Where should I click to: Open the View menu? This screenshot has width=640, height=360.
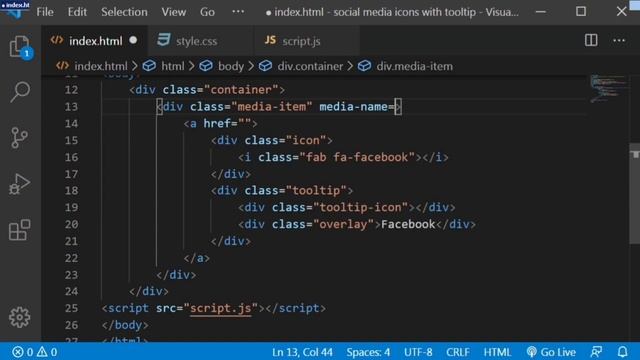(174, 12)
